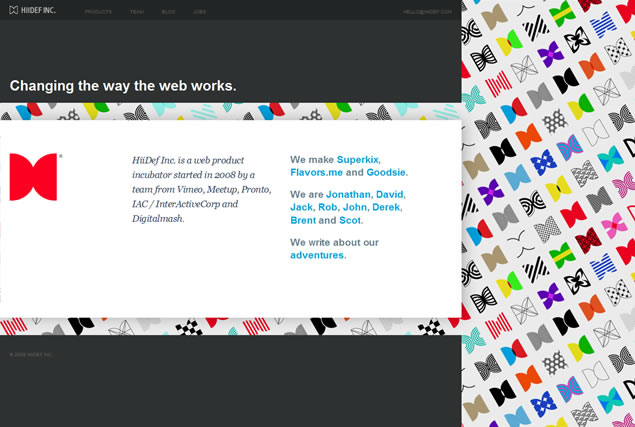635x427 pixels.
Task: Click the 2009 HiiDef Inc copyright footer text
Action: (31, 354)
